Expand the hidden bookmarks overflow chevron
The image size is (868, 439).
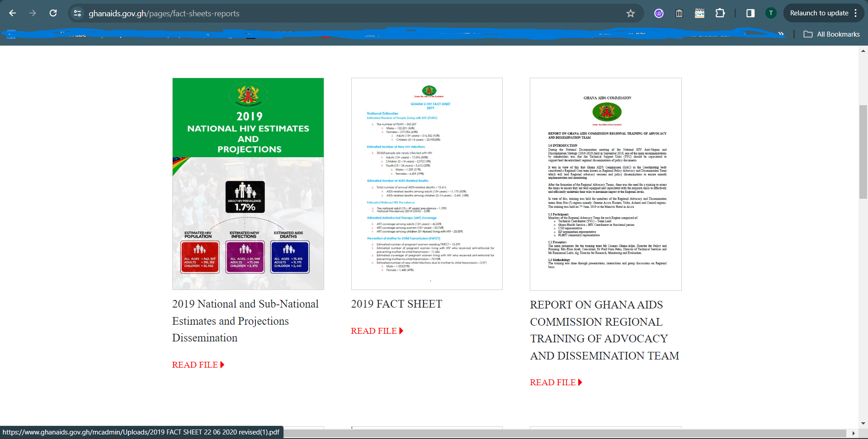point(781,34)
